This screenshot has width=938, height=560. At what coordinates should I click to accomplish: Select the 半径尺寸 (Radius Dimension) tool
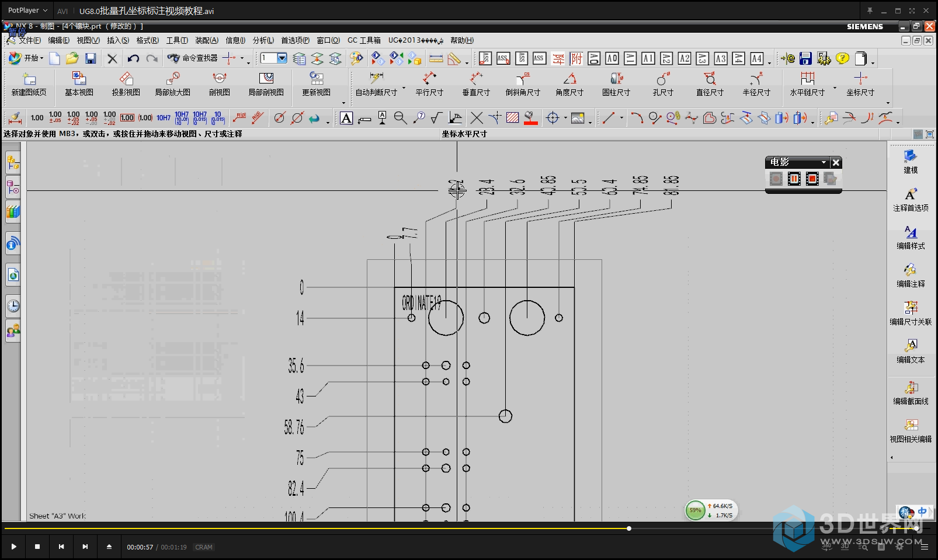click(x=756, y=84)
